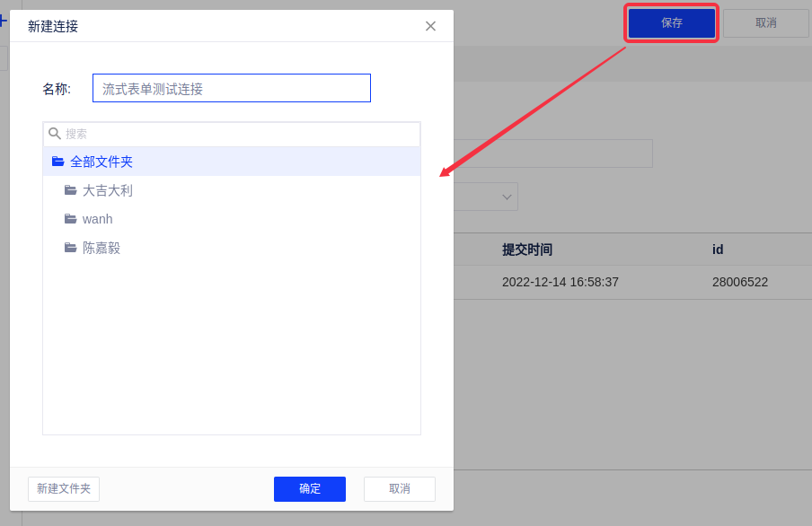Click the folder icon beside 大吉大利
Image resolution: width=812 pixels, height=526 pixels.
click(x=70, y=190)
